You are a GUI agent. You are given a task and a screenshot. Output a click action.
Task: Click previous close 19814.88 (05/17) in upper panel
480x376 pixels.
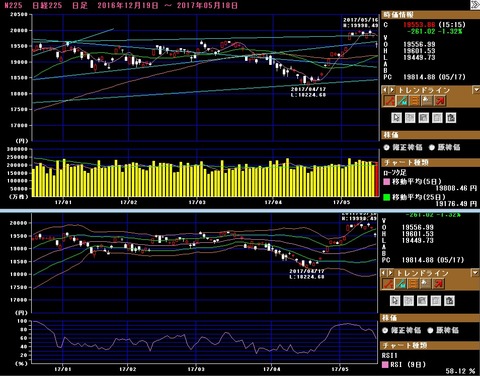[x=434, y=77]
